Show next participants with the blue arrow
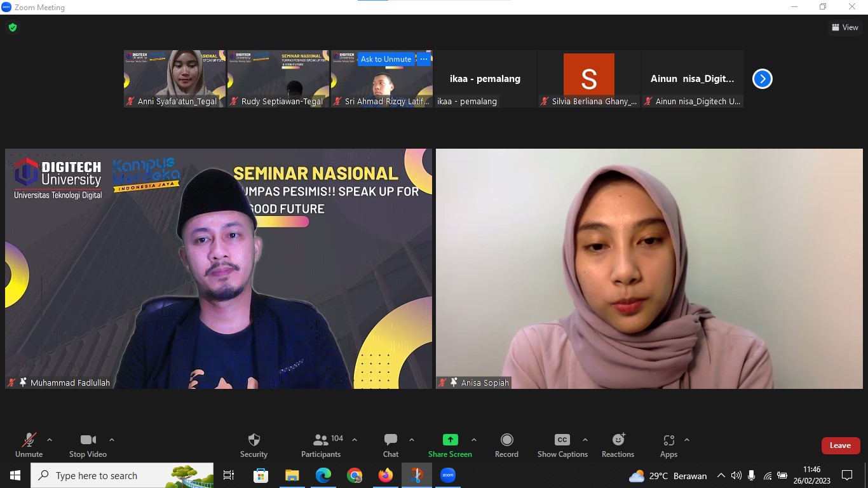This screenshot has width=868, height=488. [x=762, y=79]
